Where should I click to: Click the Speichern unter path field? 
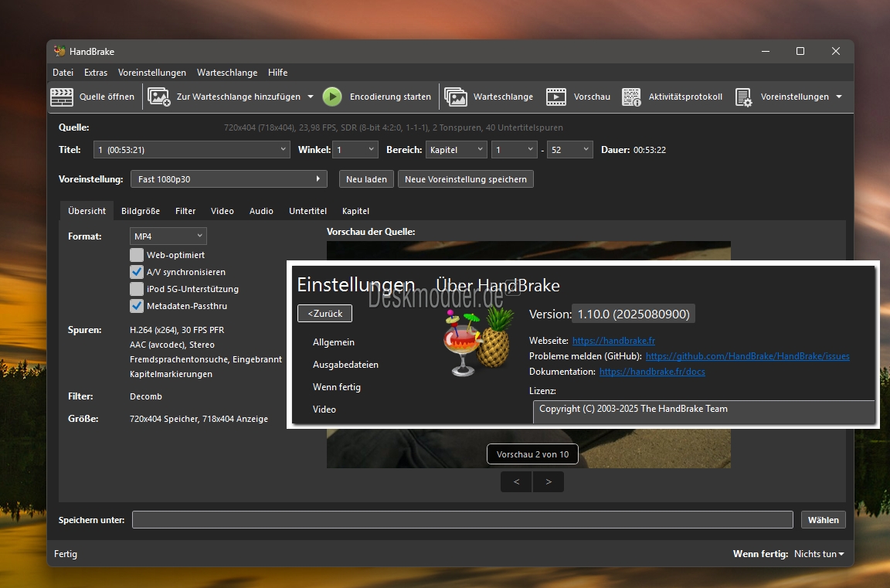coord(463,520)
